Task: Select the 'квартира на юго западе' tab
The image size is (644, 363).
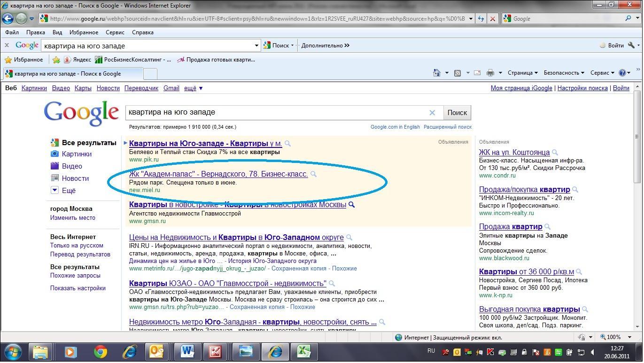Action: point(72,74)
